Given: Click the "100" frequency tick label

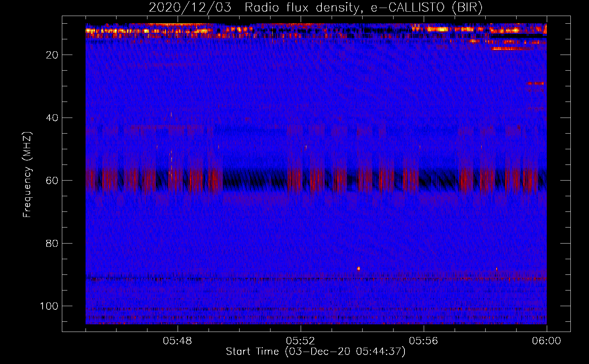Looking at the screenshot, I should tap(49, 306).
